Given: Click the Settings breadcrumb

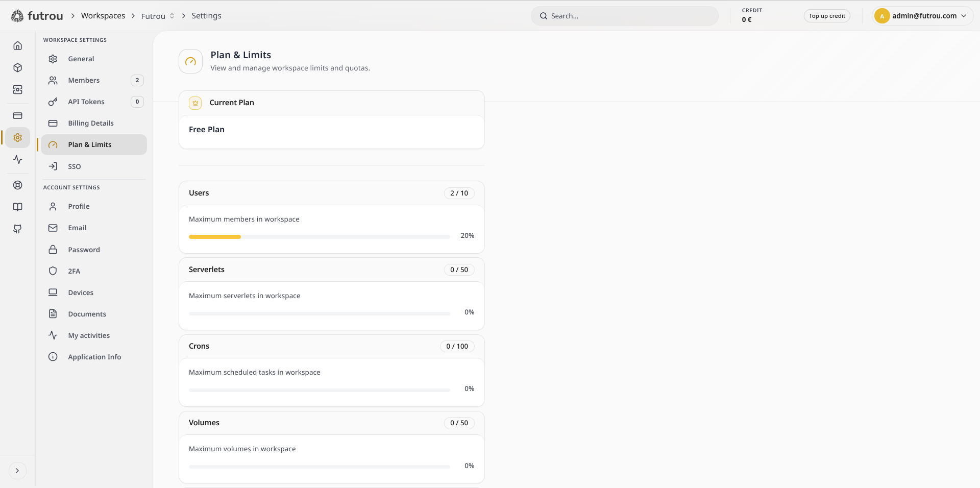Looking at the screenshot, I should 206,16.
